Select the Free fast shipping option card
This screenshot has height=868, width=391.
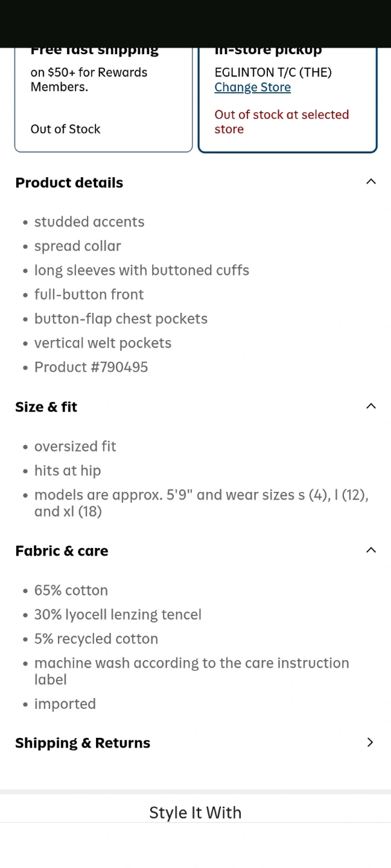tap(103, 99)
